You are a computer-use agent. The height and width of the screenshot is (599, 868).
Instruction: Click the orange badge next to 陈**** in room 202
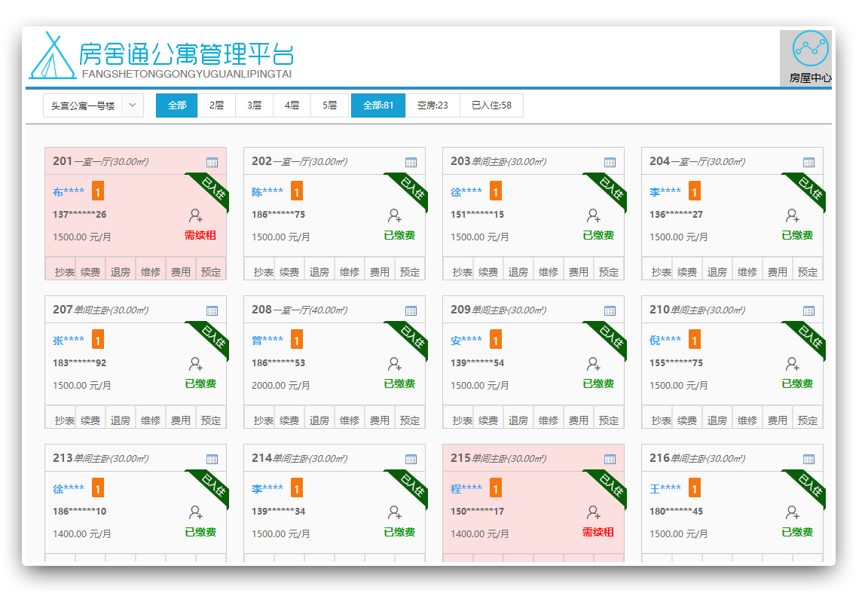[x=297, y=192]
